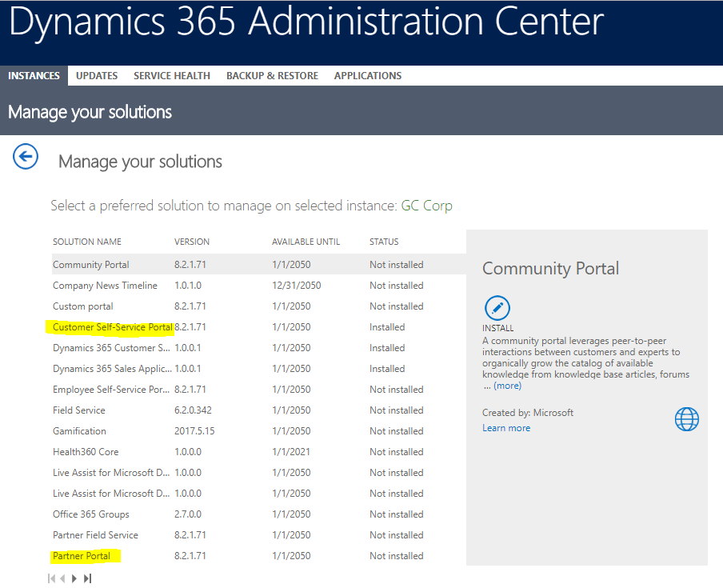Select the Community Portal row
This screenshot has height=588, width=723.
click(x=258, y=264)
